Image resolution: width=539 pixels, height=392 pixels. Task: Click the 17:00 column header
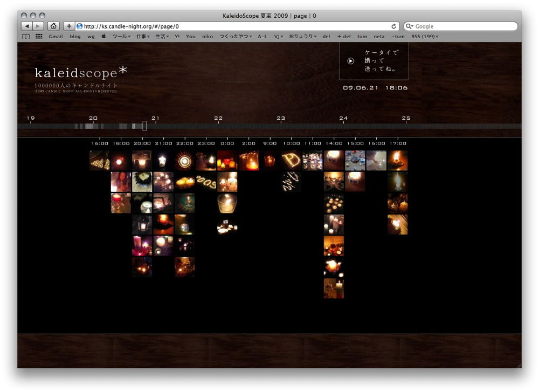[x=398, y=143]
